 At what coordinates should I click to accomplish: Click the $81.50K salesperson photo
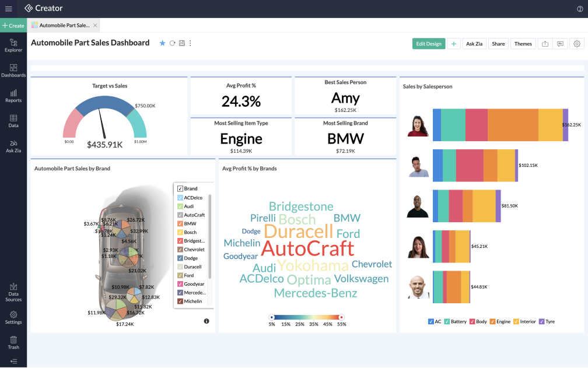pyautogui.click(x=418, y=206)
